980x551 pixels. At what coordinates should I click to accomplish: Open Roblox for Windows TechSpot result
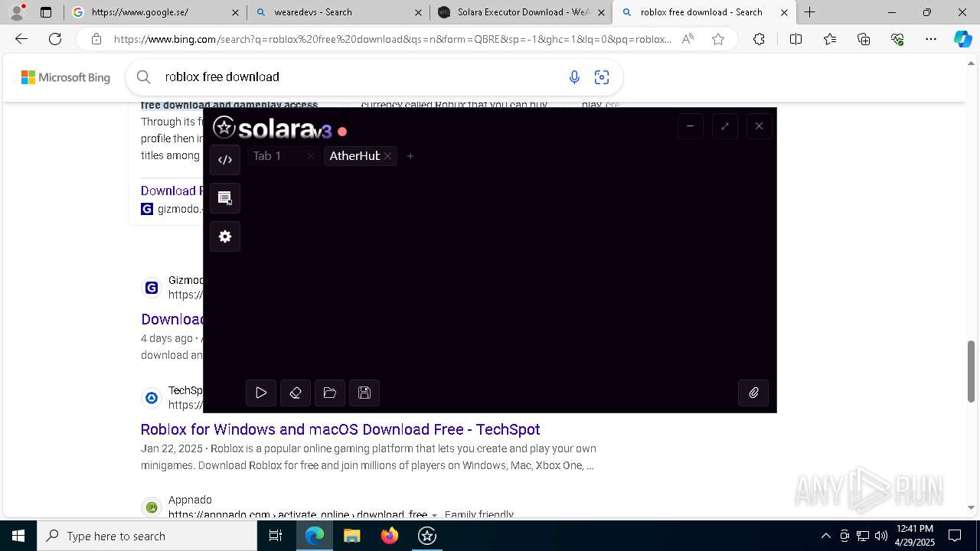340,429
